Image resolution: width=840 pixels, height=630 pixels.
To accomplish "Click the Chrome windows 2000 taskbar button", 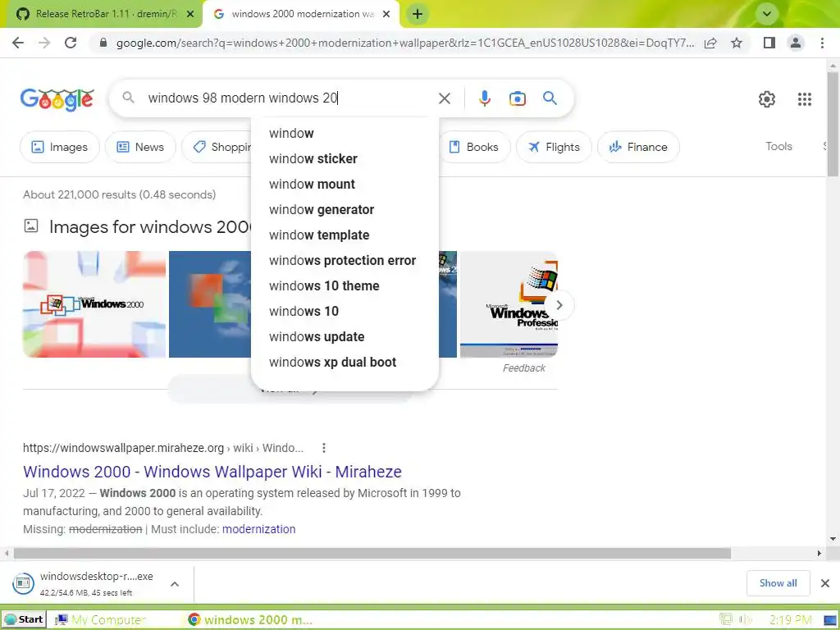I will [251, 620].
